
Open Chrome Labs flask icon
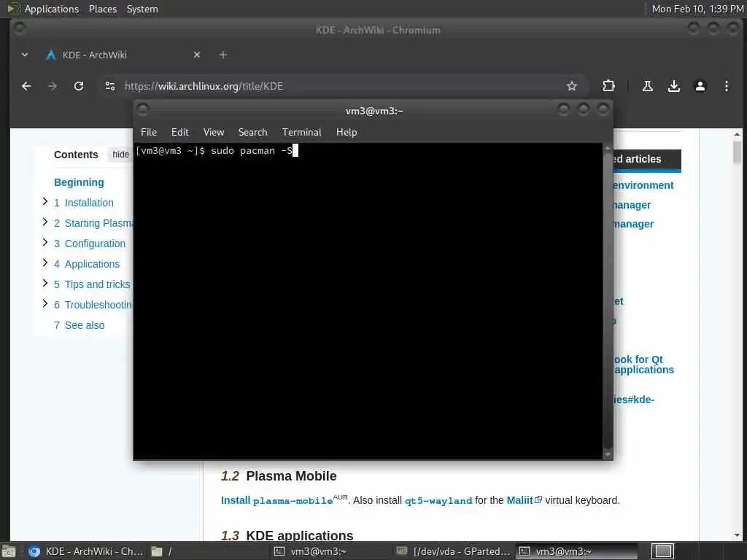(x=648, y=86)
